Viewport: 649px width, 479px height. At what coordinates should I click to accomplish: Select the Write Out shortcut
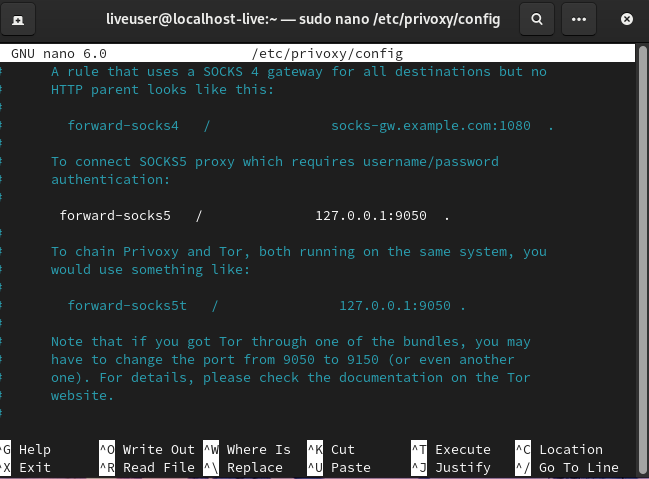pos(158,450)
